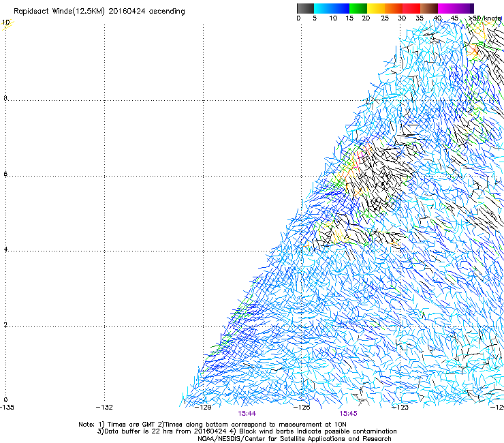Click the '25' label under the color scale

click(x=385, y=18)
